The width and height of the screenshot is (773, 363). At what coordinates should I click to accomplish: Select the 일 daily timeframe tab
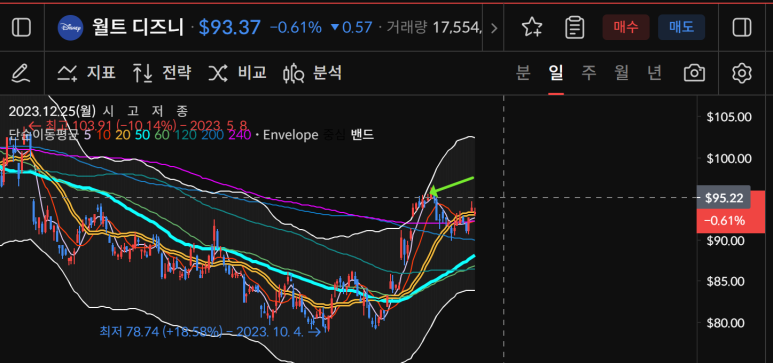pos(556,73)
